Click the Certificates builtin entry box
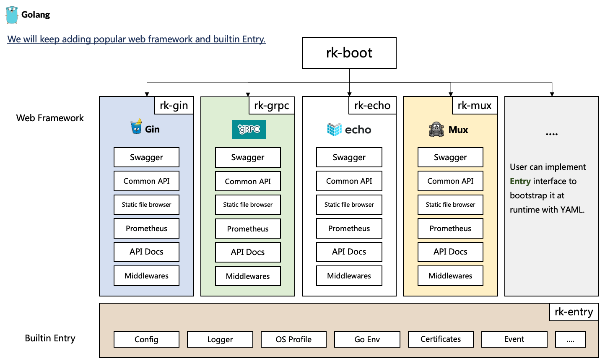This screenshot has height=364, width=605. coord(441,339)
